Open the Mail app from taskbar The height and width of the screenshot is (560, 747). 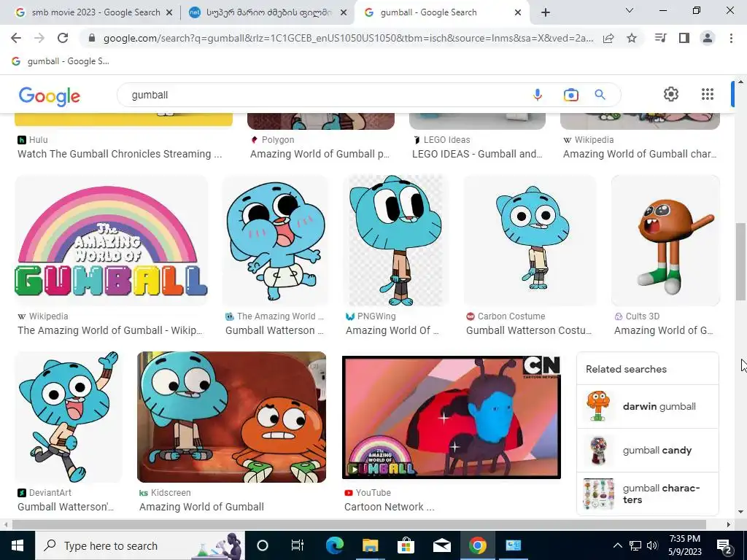pyautogui.click(x=441, y=545)
